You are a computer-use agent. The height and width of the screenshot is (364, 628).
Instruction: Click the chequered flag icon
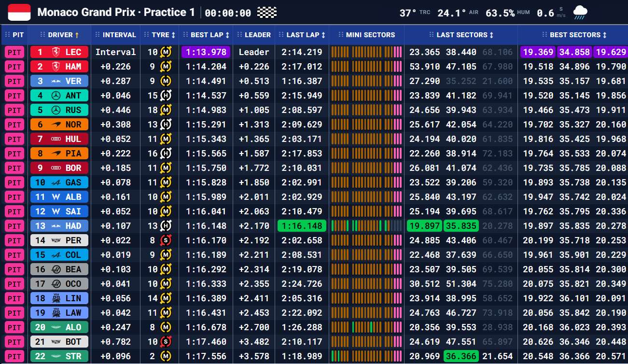(x=264, y=13)
